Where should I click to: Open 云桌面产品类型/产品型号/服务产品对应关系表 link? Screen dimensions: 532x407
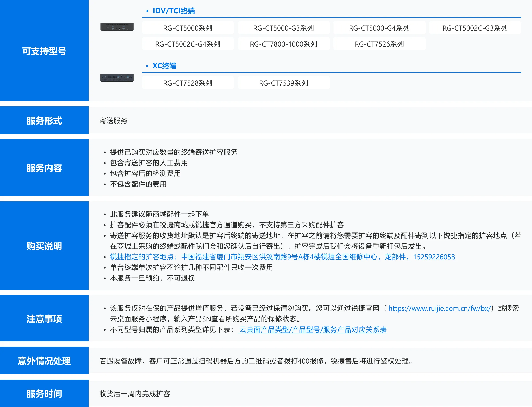point(312,330)
